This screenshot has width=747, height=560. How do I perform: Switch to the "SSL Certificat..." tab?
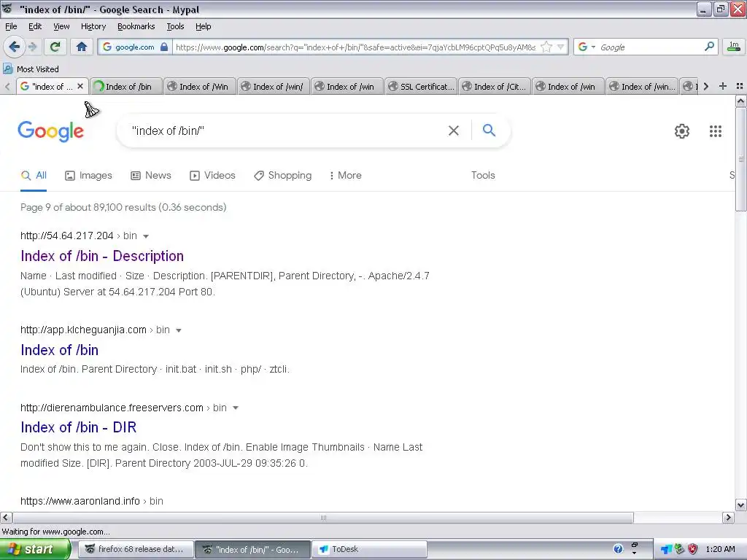[x=421, y=86]
